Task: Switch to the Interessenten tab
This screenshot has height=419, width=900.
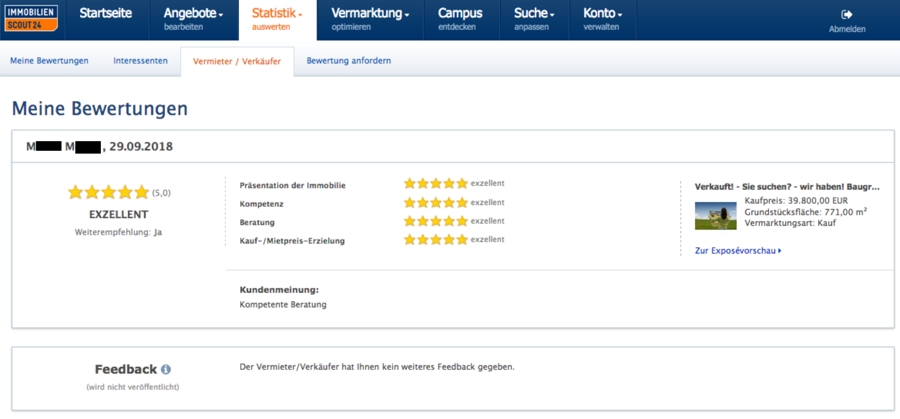Action: pos(141,60)
